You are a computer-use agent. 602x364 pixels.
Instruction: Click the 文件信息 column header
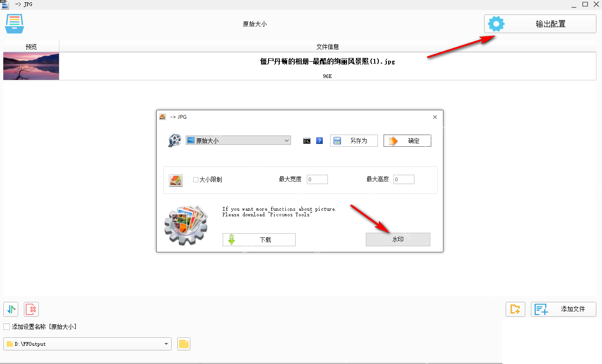(x=327, y=47)
